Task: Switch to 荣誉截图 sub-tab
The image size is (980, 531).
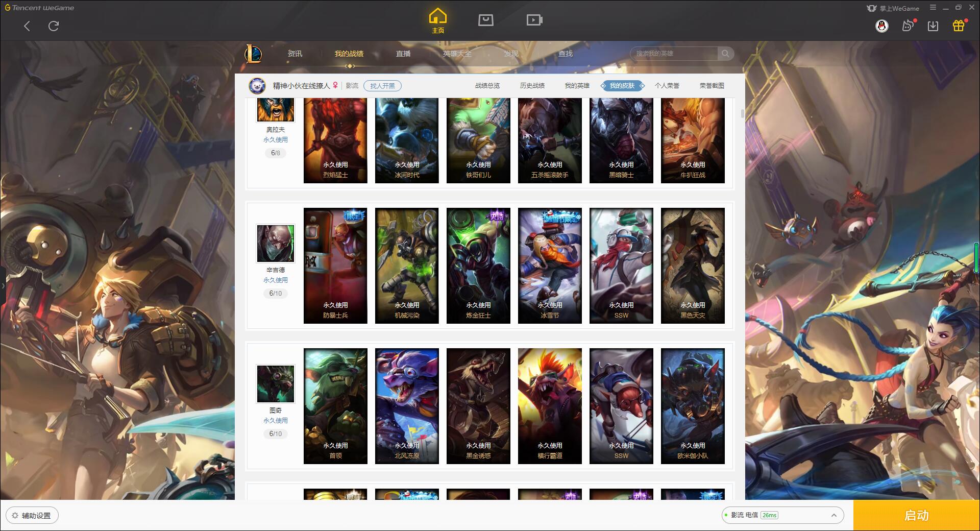Action: coord(712,86)
